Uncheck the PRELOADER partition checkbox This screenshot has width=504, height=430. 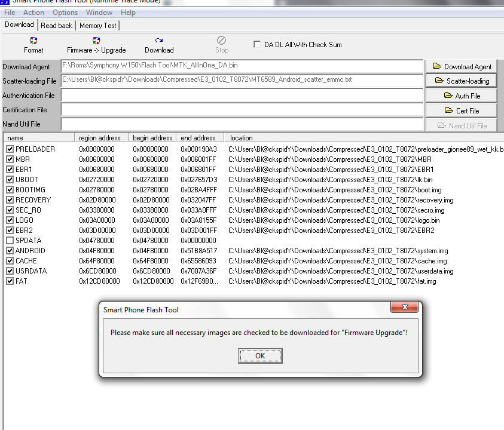(x=10, y=149)
